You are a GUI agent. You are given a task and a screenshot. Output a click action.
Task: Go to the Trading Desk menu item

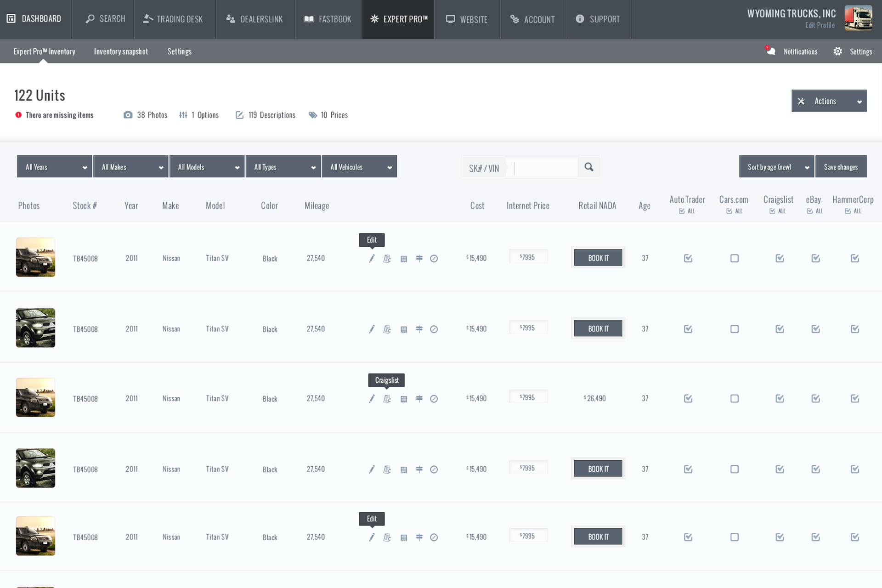click(174, 19)
